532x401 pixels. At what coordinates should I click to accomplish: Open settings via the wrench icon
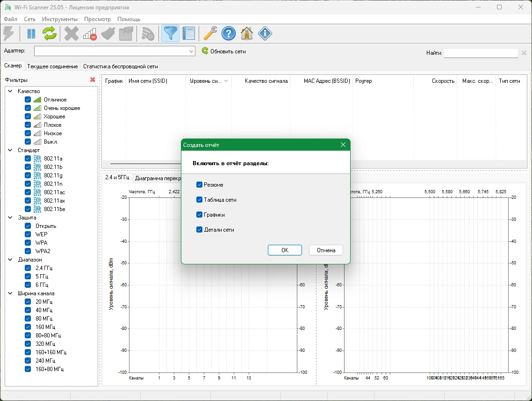coord(210,34)
